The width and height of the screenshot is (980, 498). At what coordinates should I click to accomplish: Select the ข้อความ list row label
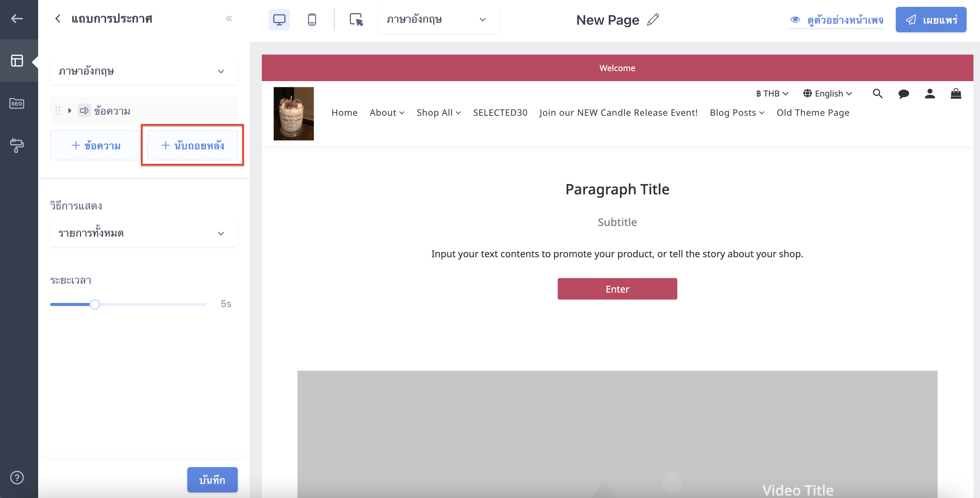click(112, 111)
